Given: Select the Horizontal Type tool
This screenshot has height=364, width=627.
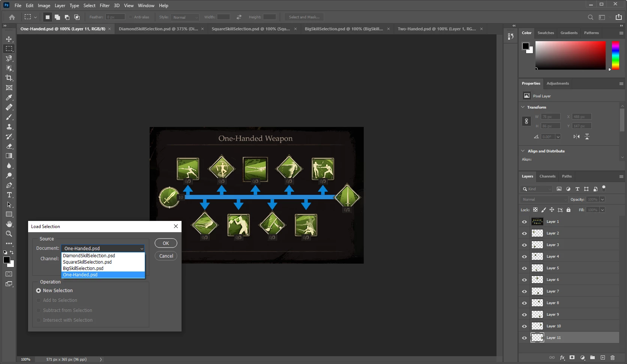Looking at the screenshot, I should pyautogui.click(x=9, y=195).
